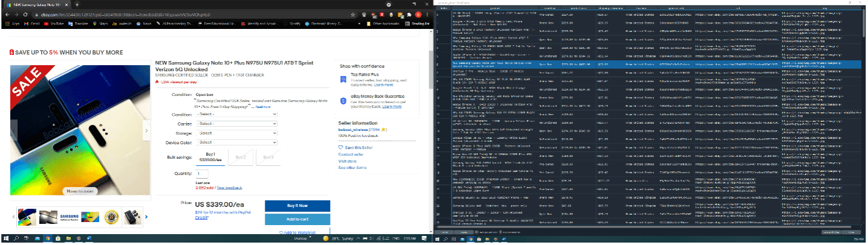Select the Buy 3 bulk savings option
The image size is (868, 245).
pos(268,157)
